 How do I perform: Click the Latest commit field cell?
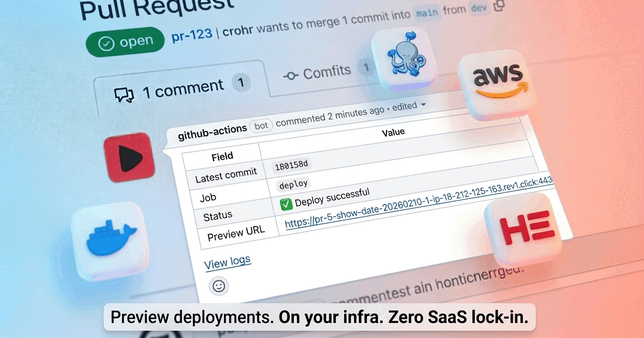tap(226, 175)
